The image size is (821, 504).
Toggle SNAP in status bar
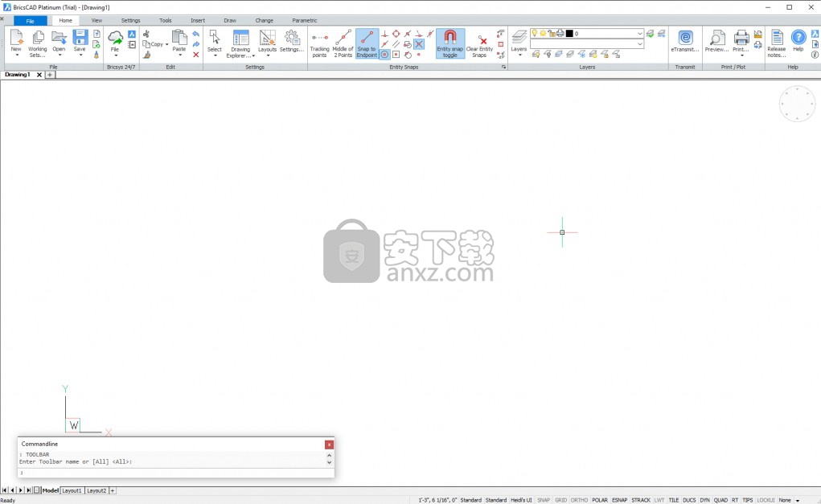(x=544, y=500)
